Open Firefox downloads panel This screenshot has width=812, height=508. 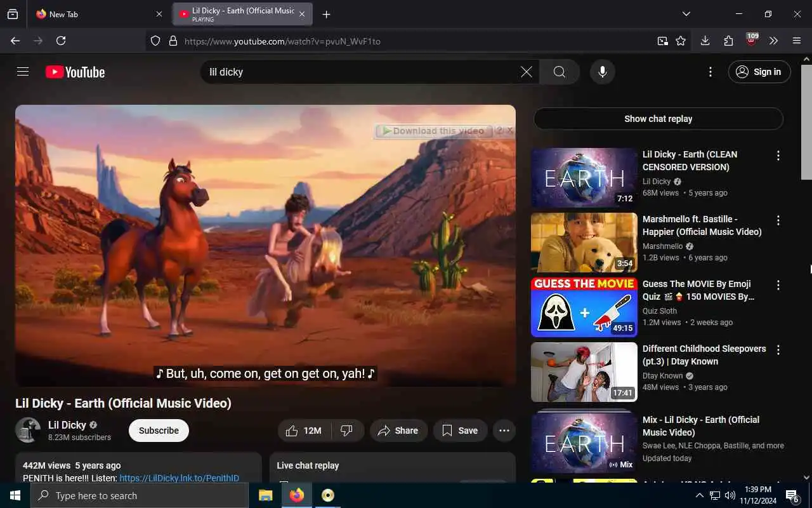pos(705,41)
